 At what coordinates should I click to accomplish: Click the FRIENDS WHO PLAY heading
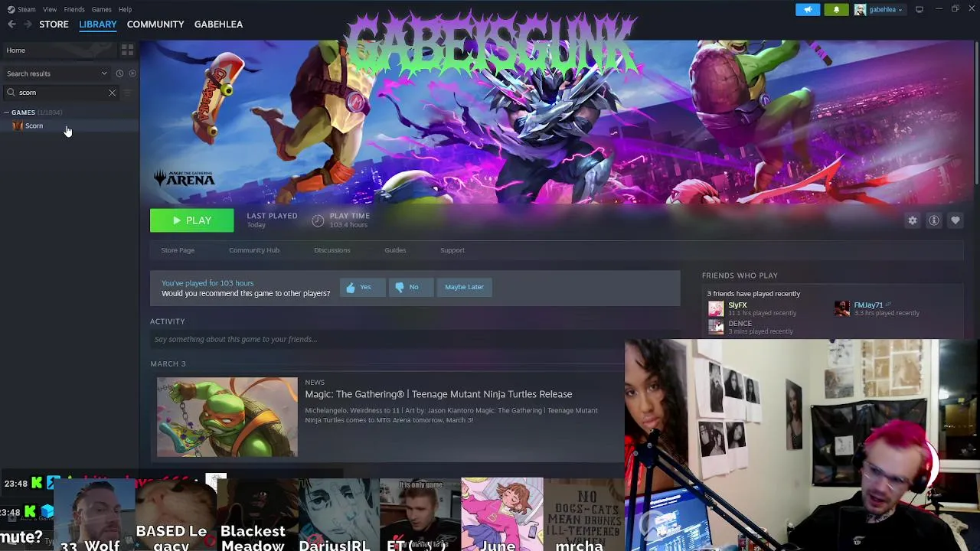(740, 275)
